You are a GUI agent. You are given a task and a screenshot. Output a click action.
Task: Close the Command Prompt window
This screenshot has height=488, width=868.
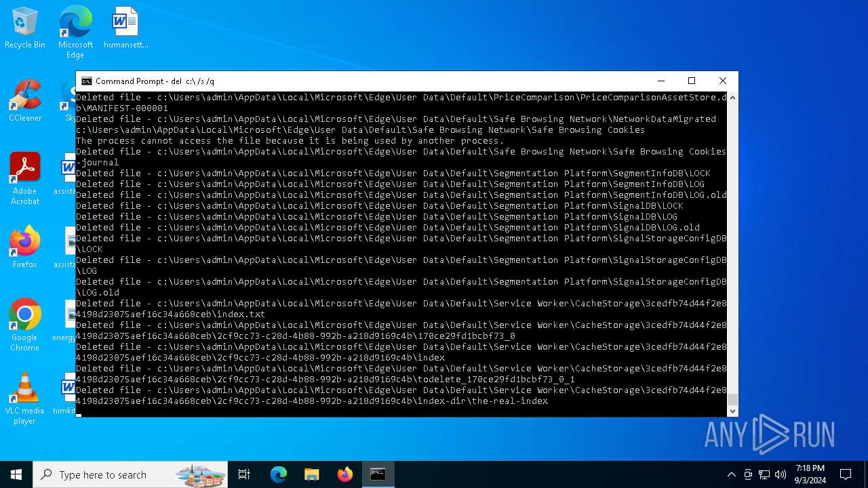723,81
